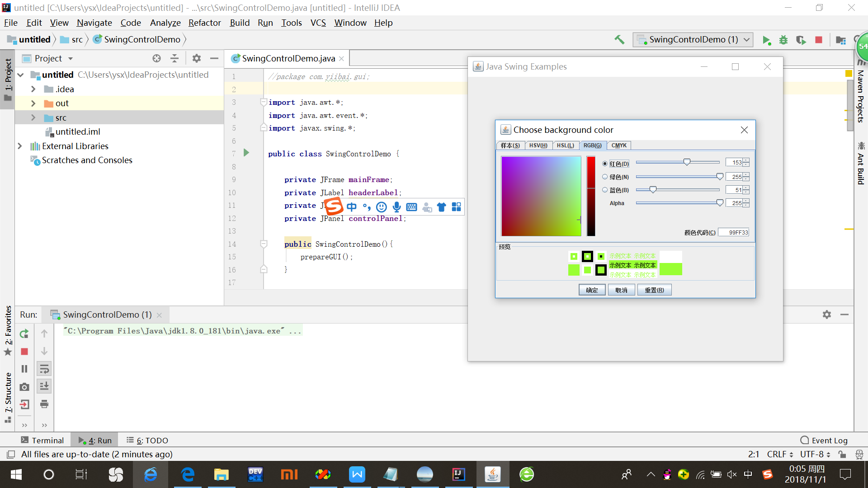The width and height of the screenshot is (868, 488).
Task: Open the SwingControlDemo run configuration dropdown
Action: (x=745, y=40)
